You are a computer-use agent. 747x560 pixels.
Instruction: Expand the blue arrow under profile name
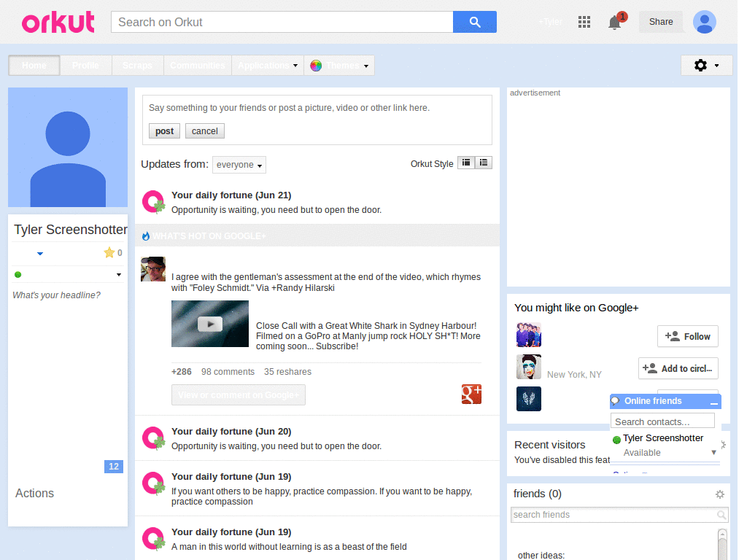(x=40, y=253)
